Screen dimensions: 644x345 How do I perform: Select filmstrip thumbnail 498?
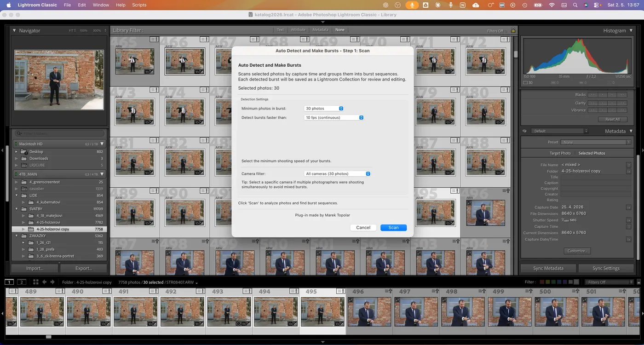463,311
